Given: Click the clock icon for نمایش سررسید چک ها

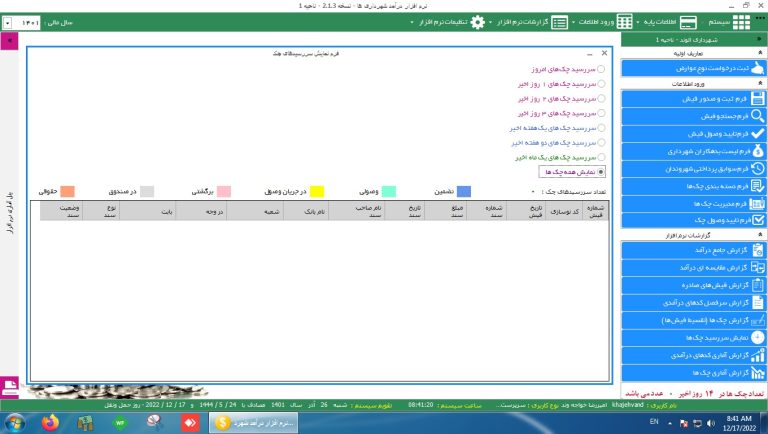Looking at the screenshot, I should 757,337.
